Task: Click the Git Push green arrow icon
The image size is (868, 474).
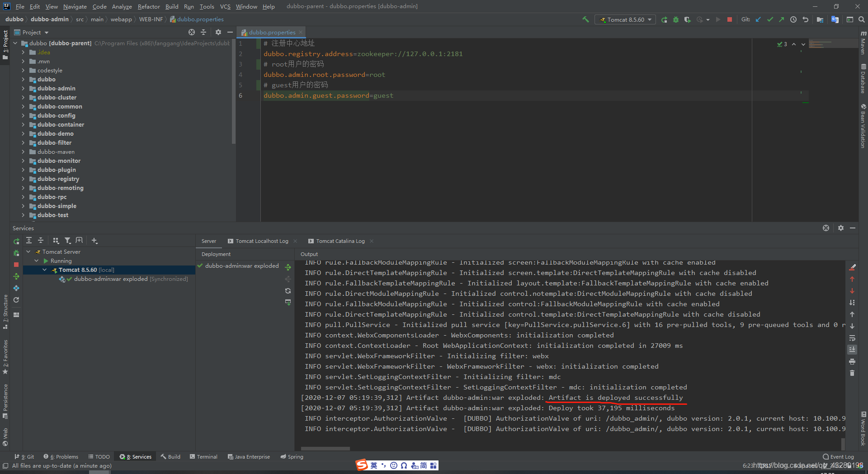Action: click(x=782, y=19)
